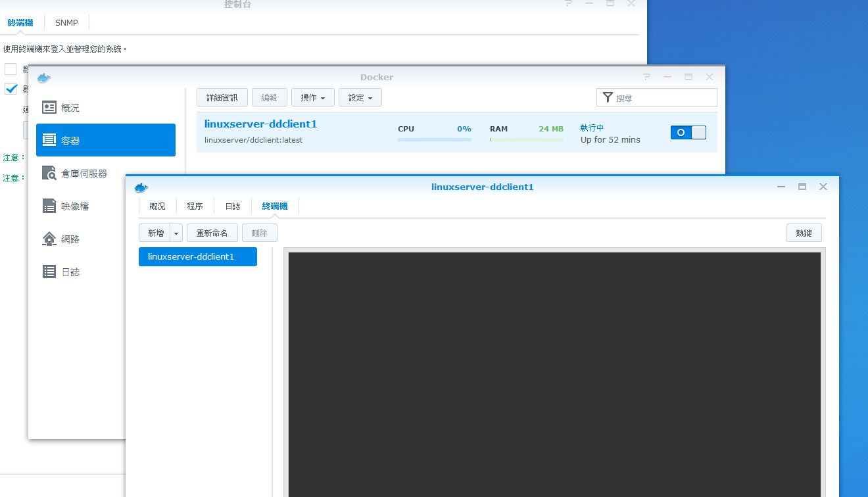Click the help question mark in Docker window

646,77
